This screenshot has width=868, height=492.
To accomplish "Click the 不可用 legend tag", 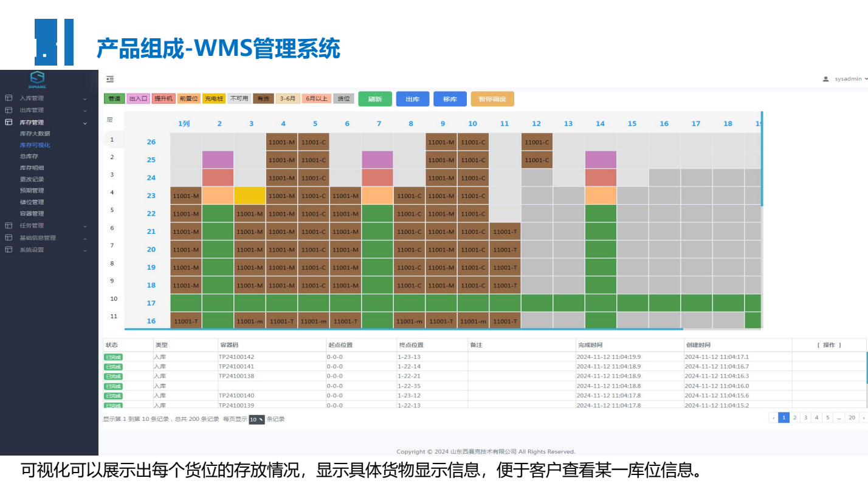I will click(x=239, y=98).
